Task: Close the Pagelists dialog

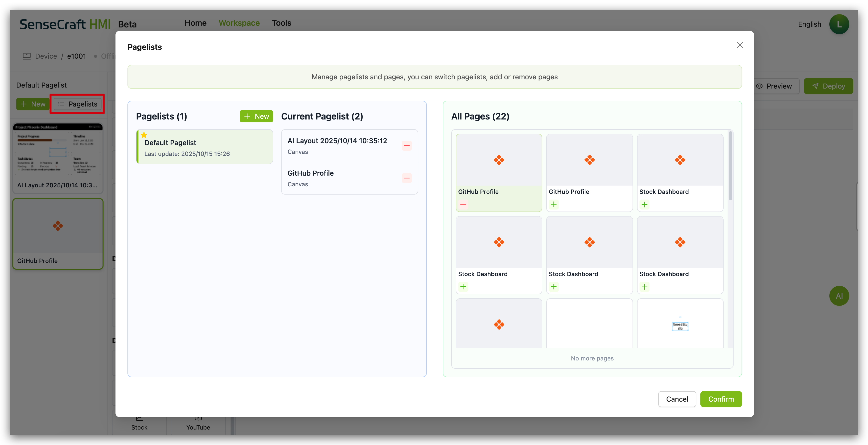Action: click(740, 45)
